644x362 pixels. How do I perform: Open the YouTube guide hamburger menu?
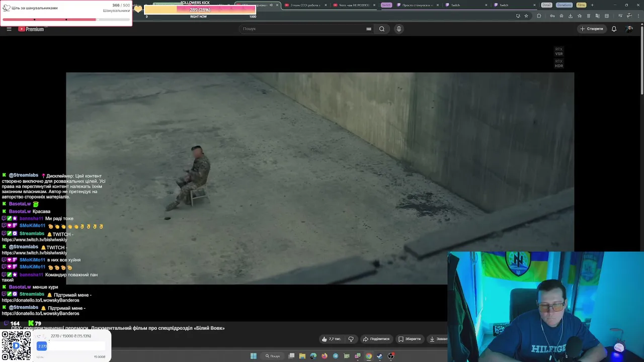click(x=9, y=29)
